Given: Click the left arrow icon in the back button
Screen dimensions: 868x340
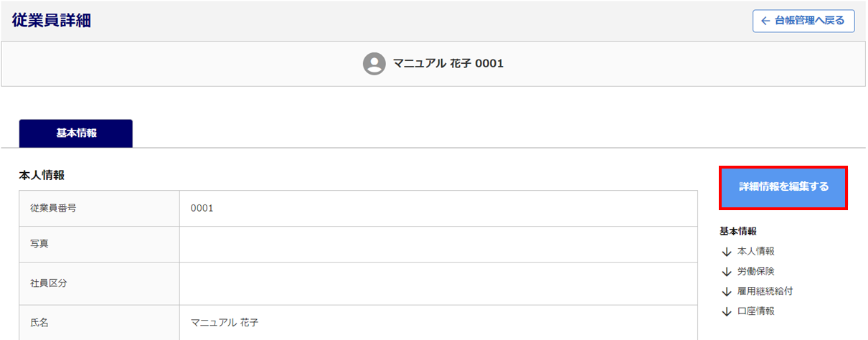Looking at the screenshot, I should [765, 21].
